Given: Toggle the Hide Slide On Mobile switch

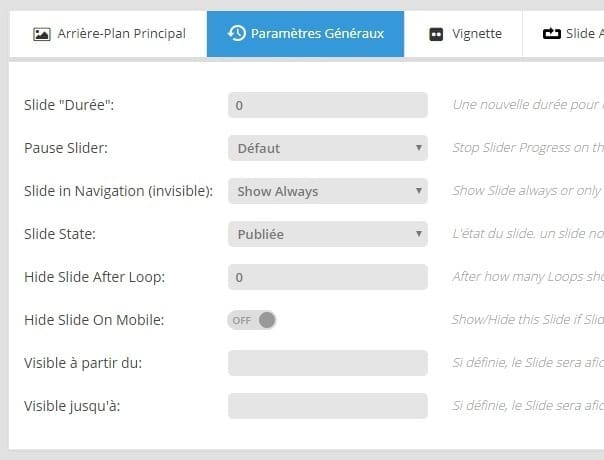Looking at the screenshot, I should [252, 320].
